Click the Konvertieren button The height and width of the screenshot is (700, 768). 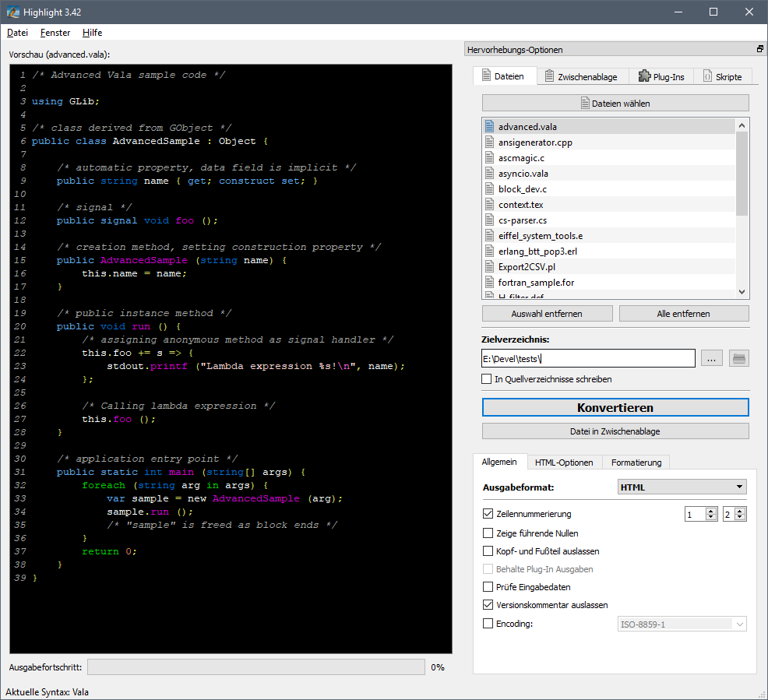[615, 407]
